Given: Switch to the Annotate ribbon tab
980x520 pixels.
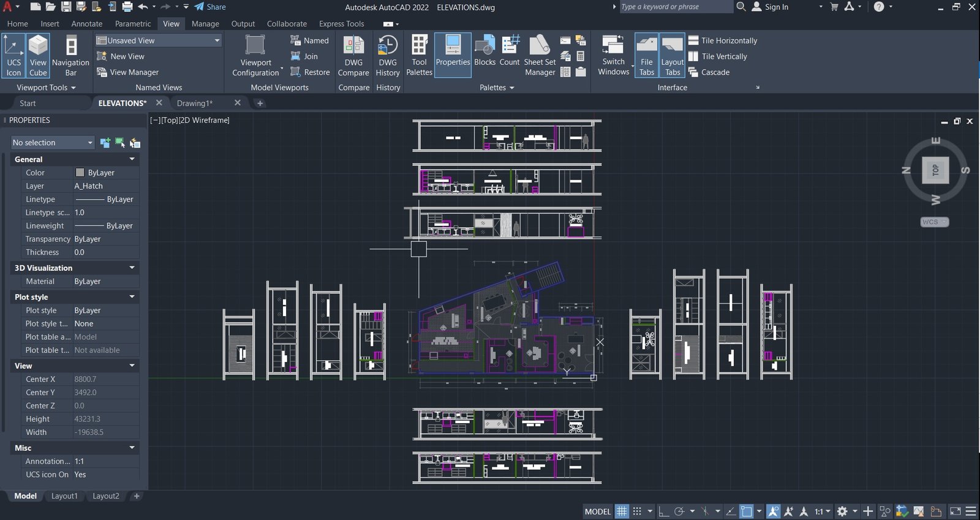Looking at the screenshot, I should (x=87, y=24).
